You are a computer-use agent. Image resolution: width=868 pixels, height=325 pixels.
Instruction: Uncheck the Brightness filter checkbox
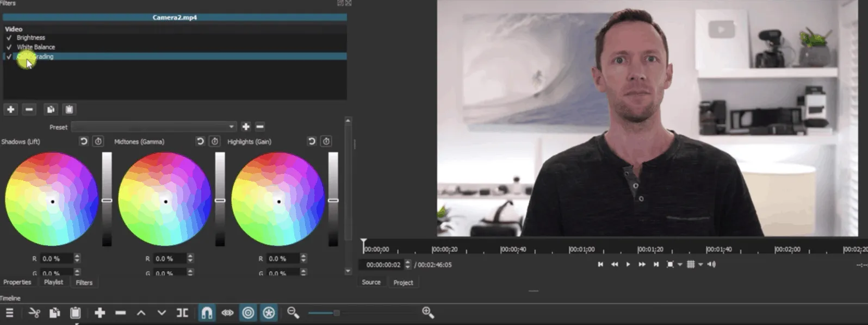coord(9,38)
